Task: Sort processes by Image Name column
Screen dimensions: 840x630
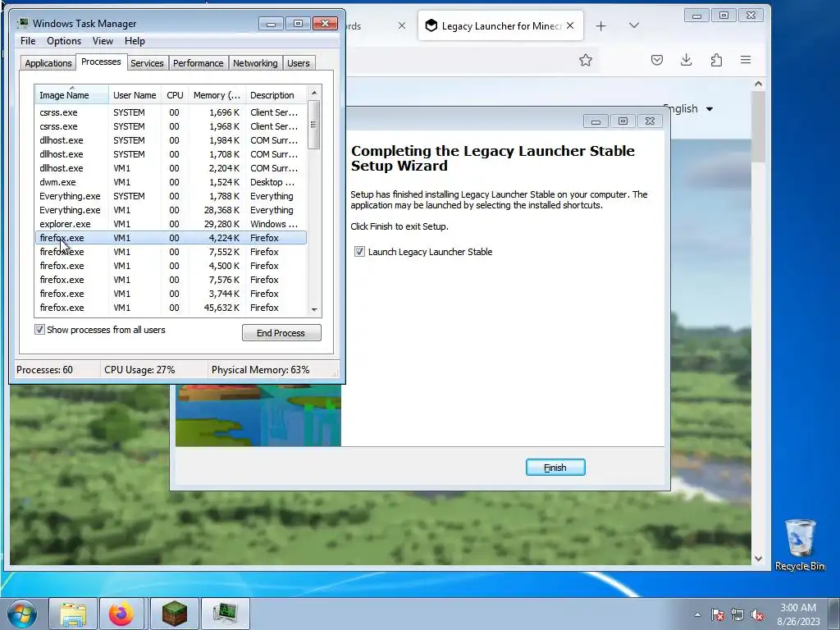Action: 72,95
